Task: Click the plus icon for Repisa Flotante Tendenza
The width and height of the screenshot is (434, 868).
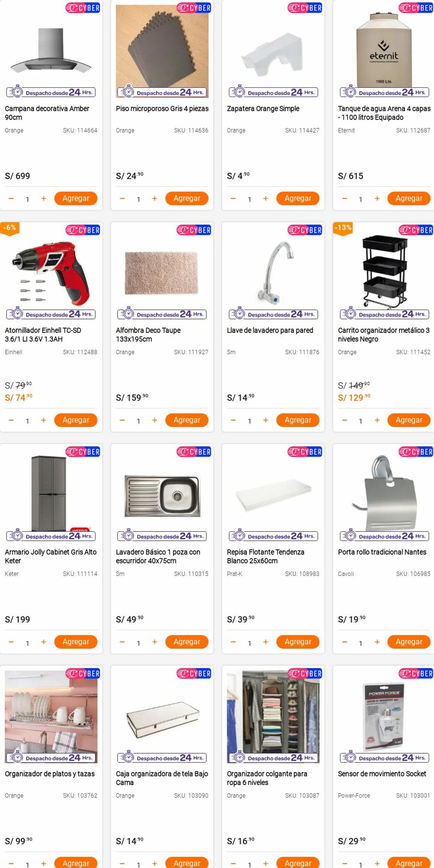Action: click(x=266, y=642)
